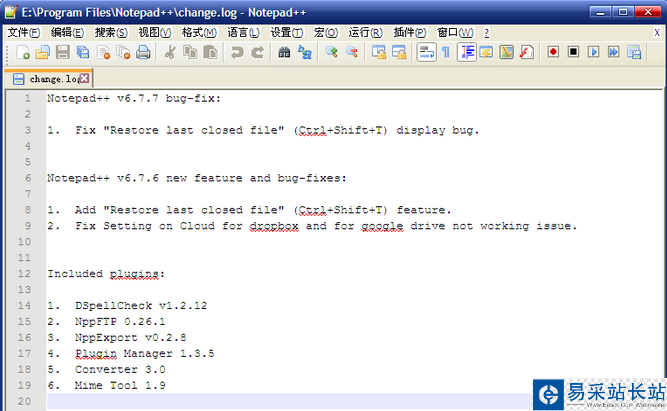Minimize the Notepad++ window
Viewport: 667px width, 411px height.
click(x=600, y=12)
